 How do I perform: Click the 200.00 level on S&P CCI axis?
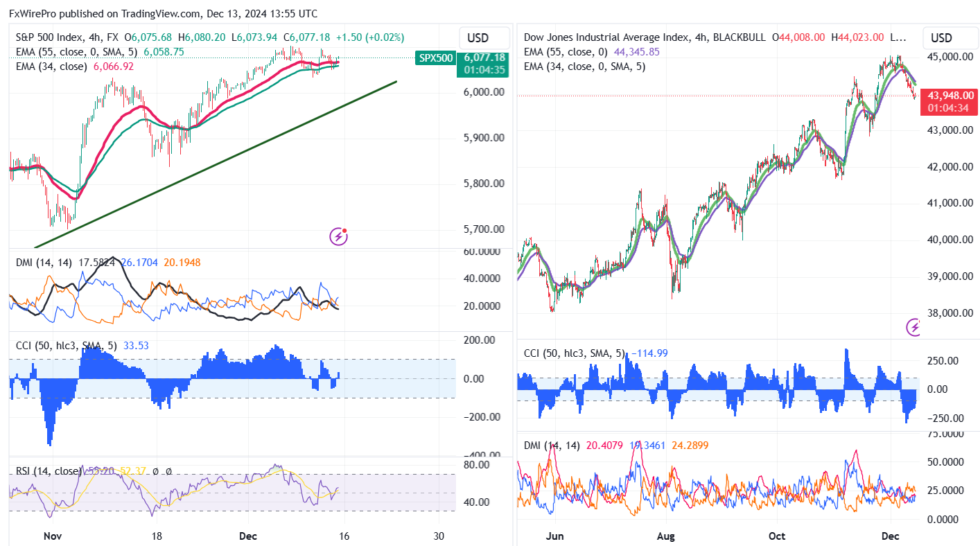pos(480,340)
